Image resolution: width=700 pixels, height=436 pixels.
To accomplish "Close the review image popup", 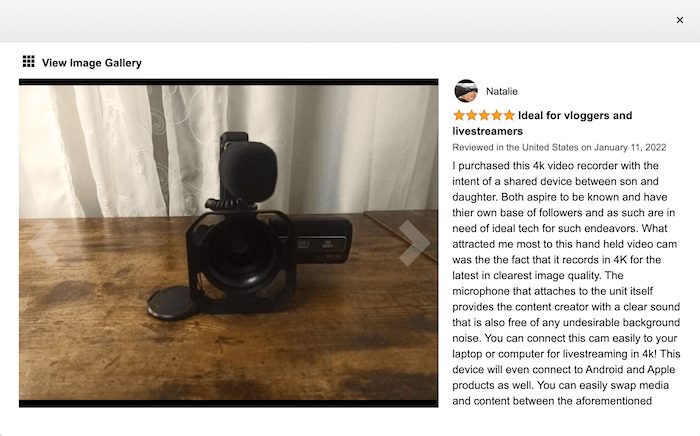I will (679, 20).
